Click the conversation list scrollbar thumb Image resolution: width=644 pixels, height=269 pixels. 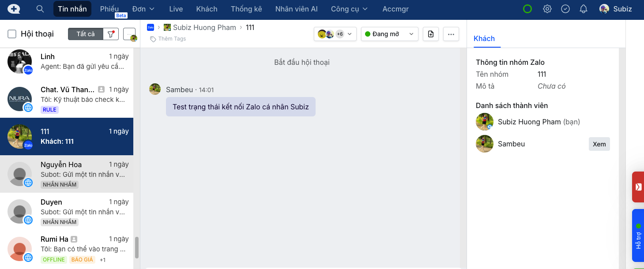(x=137, y=247)
